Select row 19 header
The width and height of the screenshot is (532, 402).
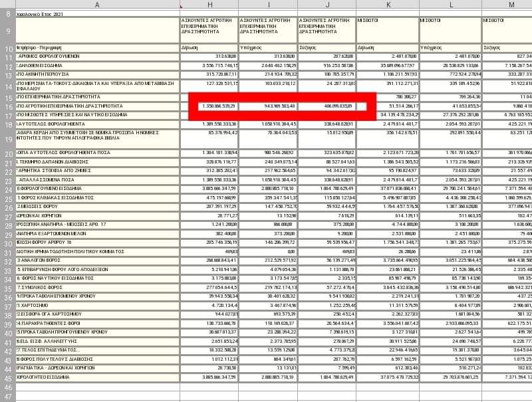(8, 139)
